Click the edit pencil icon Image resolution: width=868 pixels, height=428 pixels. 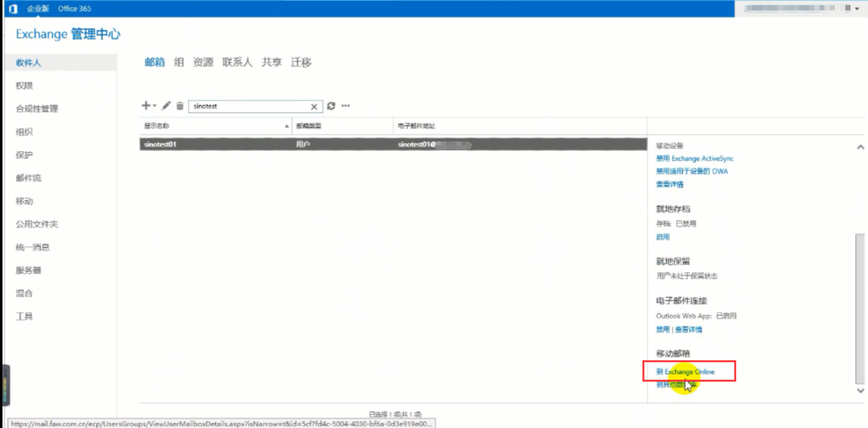[x=166, y=106]
